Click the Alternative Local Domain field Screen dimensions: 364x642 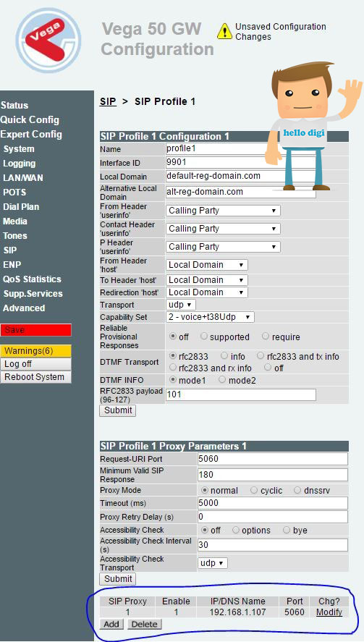tap(241, 192)
